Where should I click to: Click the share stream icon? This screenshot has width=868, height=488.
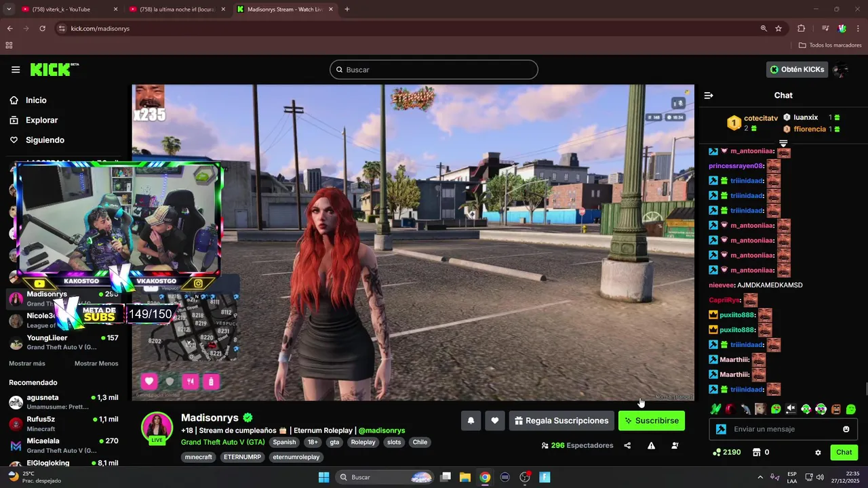(627, 445)
